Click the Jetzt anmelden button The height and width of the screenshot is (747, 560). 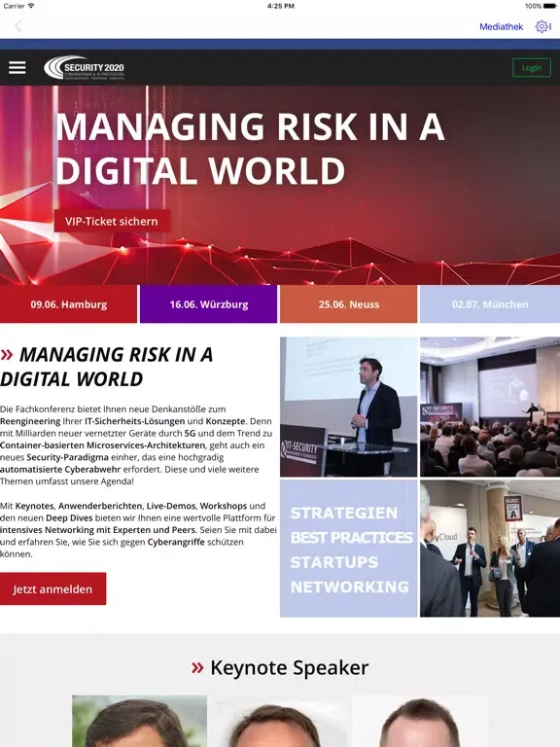click(x=52, y=588)
